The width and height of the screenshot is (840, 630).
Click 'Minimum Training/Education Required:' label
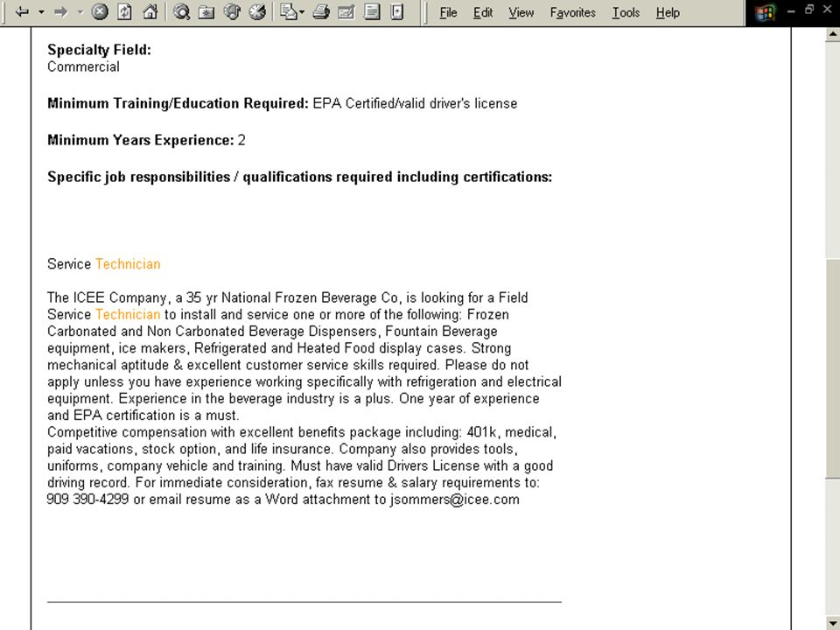coord(178,103)
